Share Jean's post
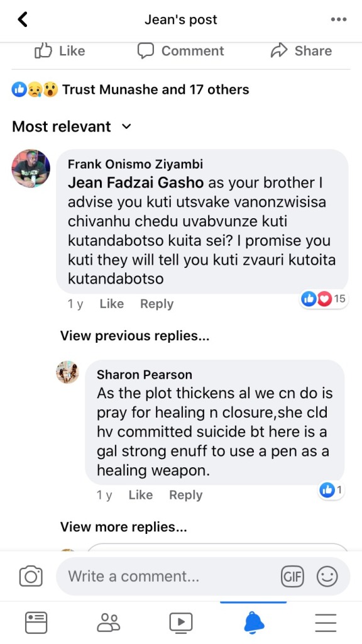Screen dimensions: 362x644 pyautogui.click(x=301, y=51)
